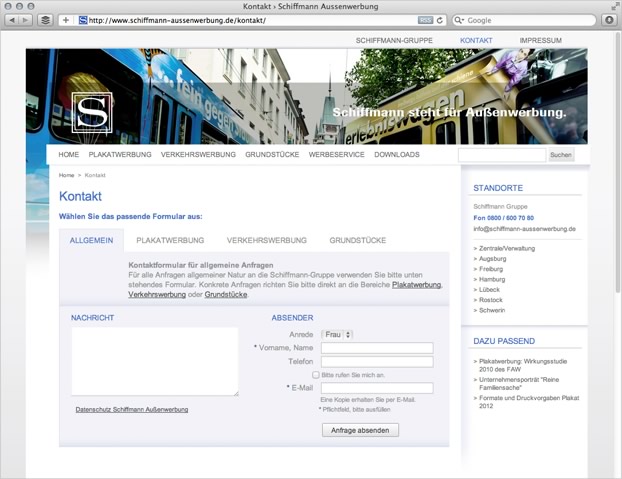Click Home in the breadcrumb

(66, 175)
